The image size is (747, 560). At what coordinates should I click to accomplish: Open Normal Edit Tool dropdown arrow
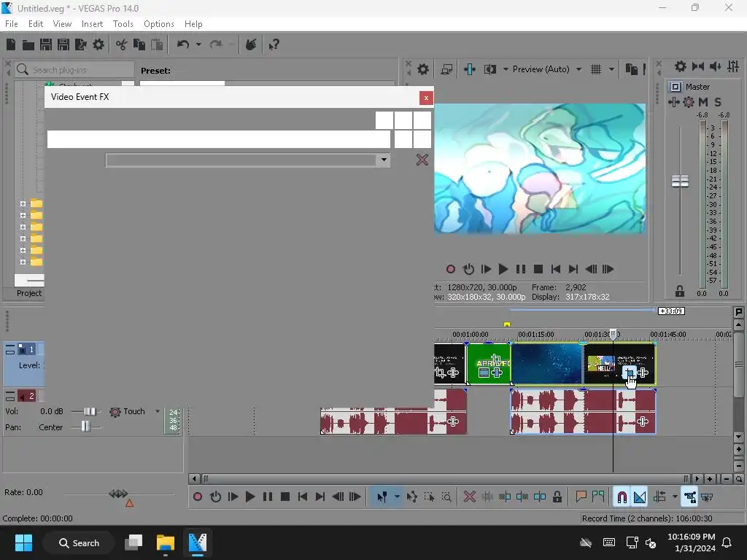click(x=397, y=497)
